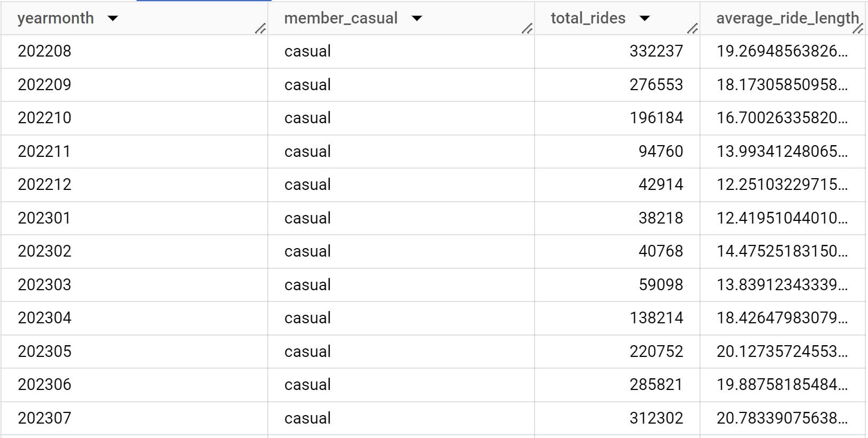Open the yearmonth column dropdown arrow

113,19
